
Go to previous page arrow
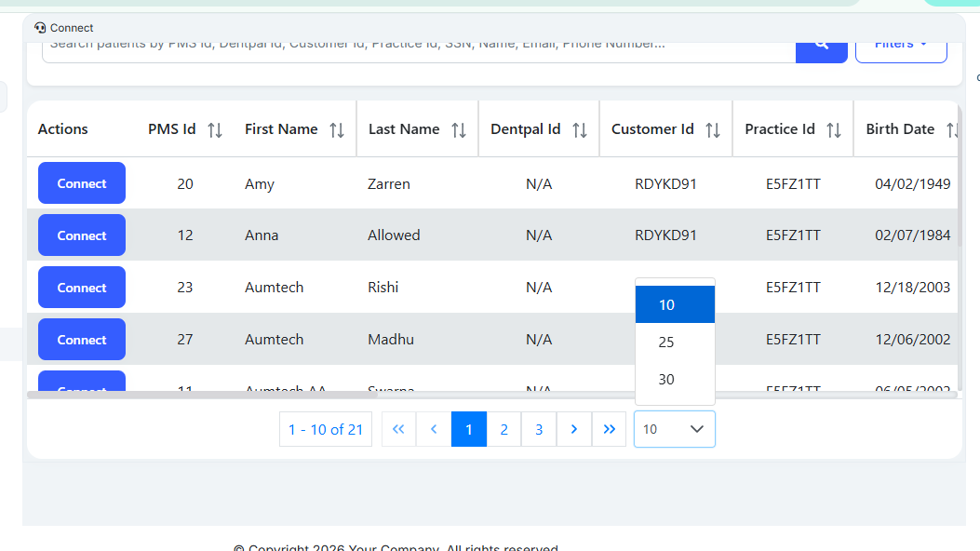pyautogui.click(x=434, y=429)
